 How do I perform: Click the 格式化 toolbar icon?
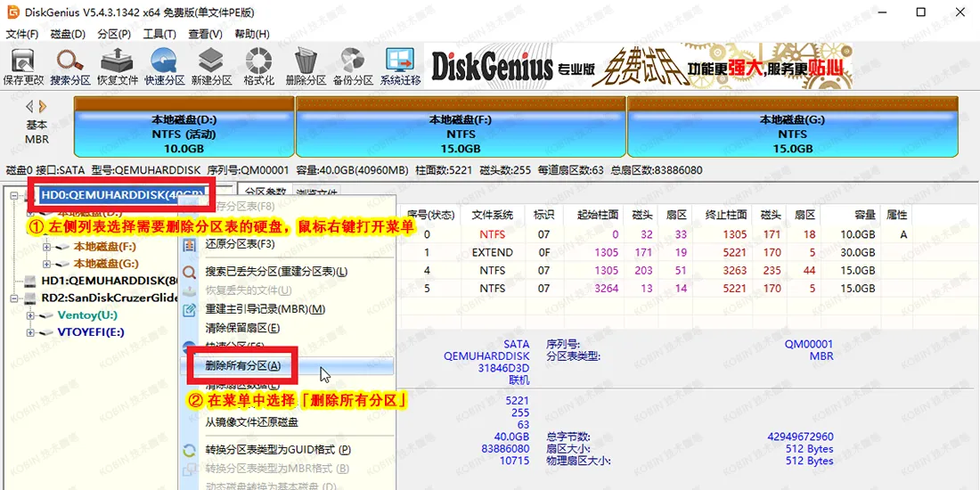point(258,61)
